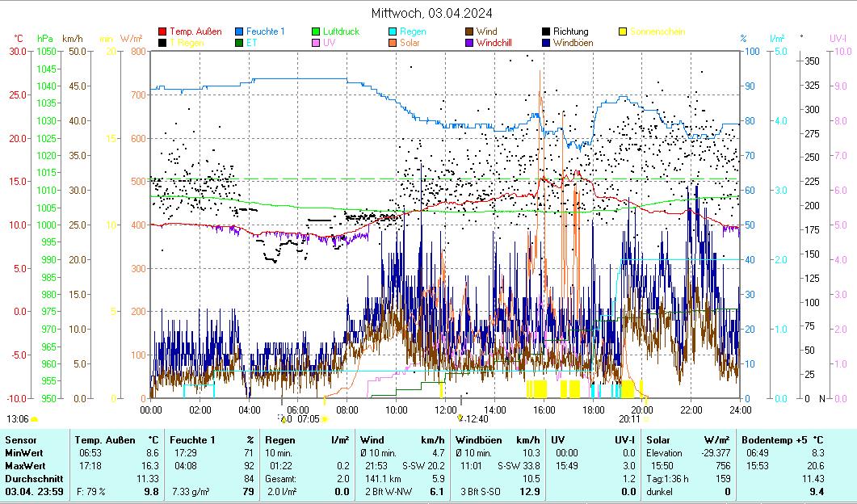Click the 20:11 sunset marker
Screen dimensions: 857x504
629,419
